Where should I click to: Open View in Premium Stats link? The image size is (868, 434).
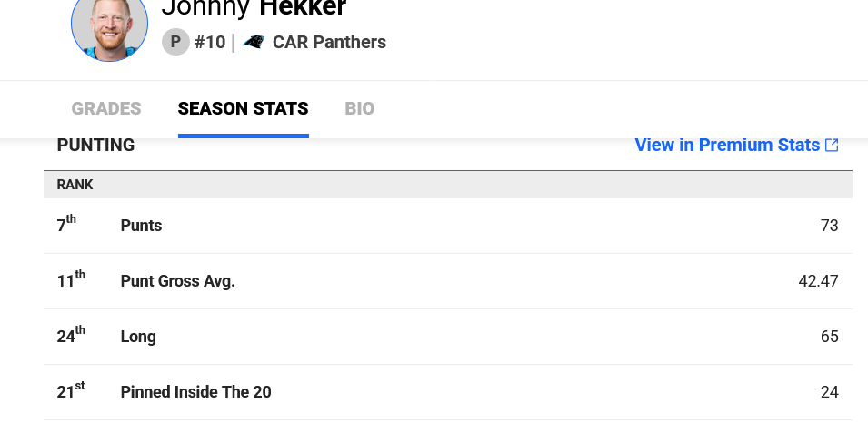pyautogui.click(x=737, y=146)
